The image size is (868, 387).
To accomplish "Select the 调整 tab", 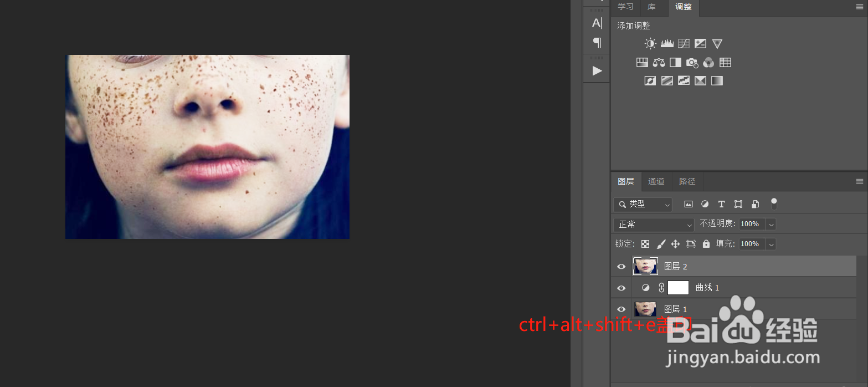I will point(684,7).
